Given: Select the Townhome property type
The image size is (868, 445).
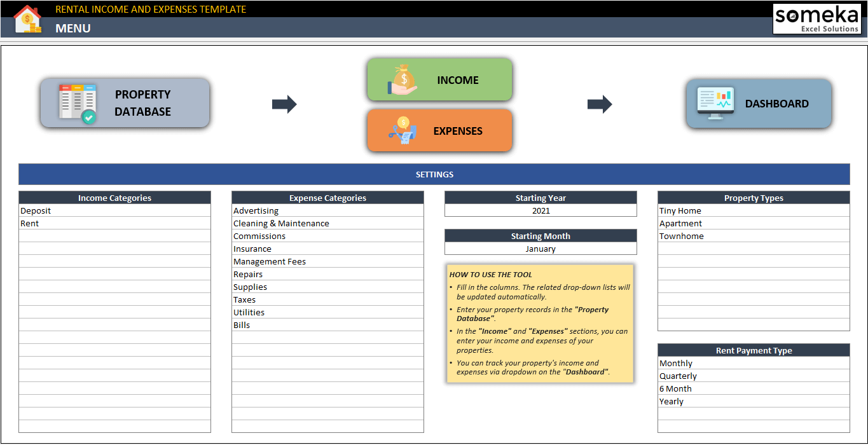Looking at the screenshot, I should coord(754,236).
